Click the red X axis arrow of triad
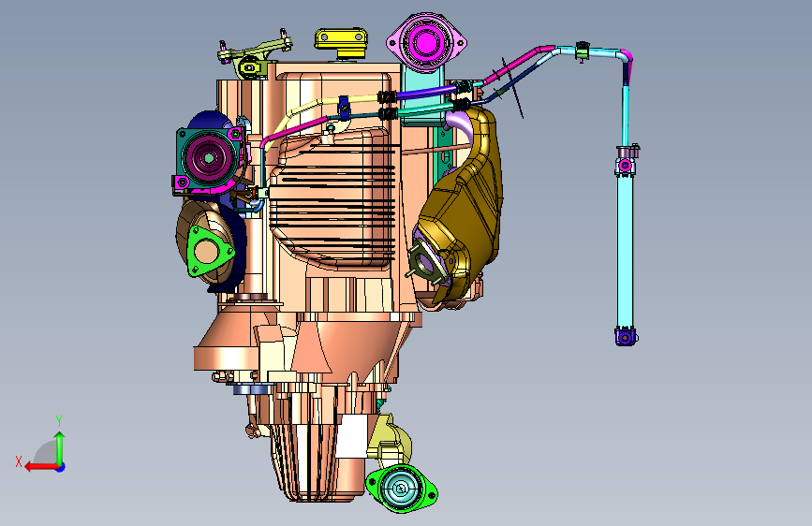Image resolution: width=812 pixels, height=526 pixels. coord(41,467)
